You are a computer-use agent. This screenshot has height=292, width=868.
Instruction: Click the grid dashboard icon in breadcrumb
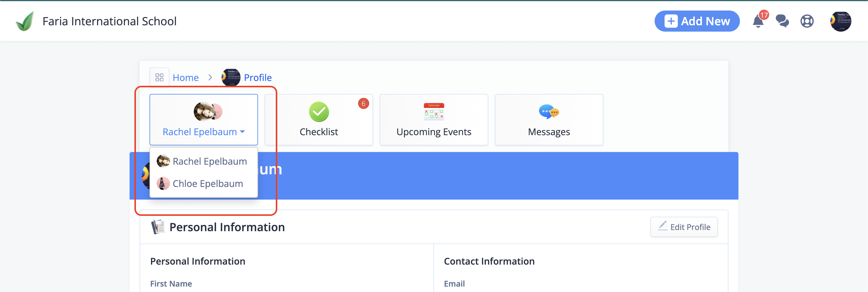tap(159, 78)
